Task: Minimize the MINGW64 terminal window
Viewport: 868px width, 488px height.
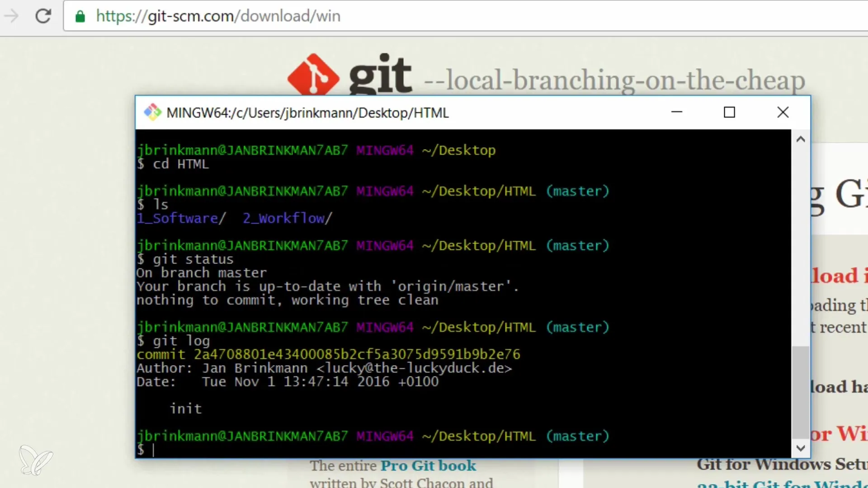Action: point(677,112)
